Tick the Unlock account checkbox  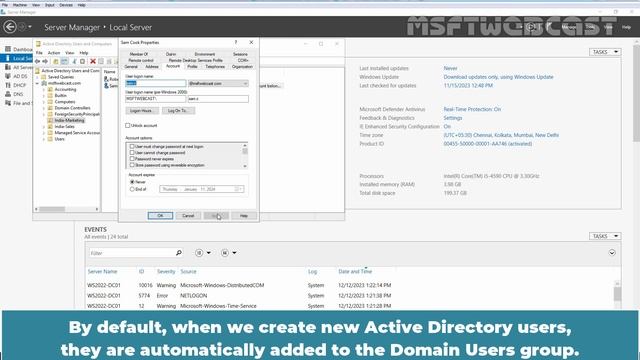click(128, 125)
